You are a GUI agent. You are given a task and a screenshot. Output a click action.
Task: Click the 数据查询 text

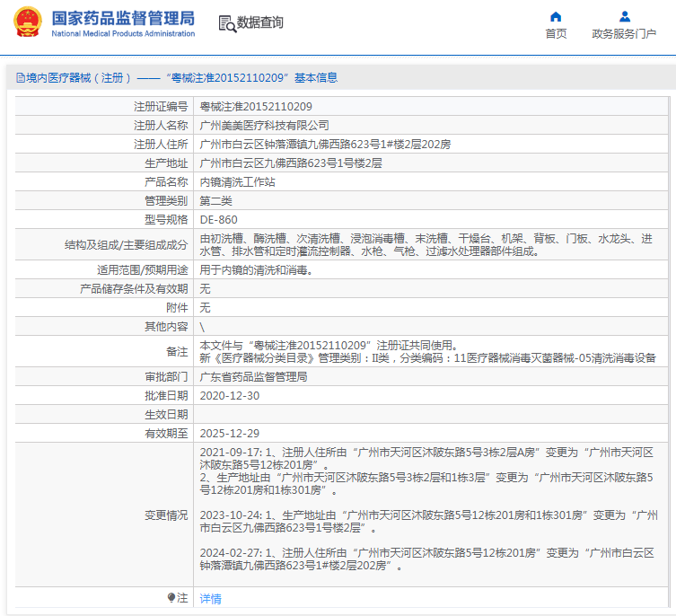pyautogui.click(x=260, y=22)
